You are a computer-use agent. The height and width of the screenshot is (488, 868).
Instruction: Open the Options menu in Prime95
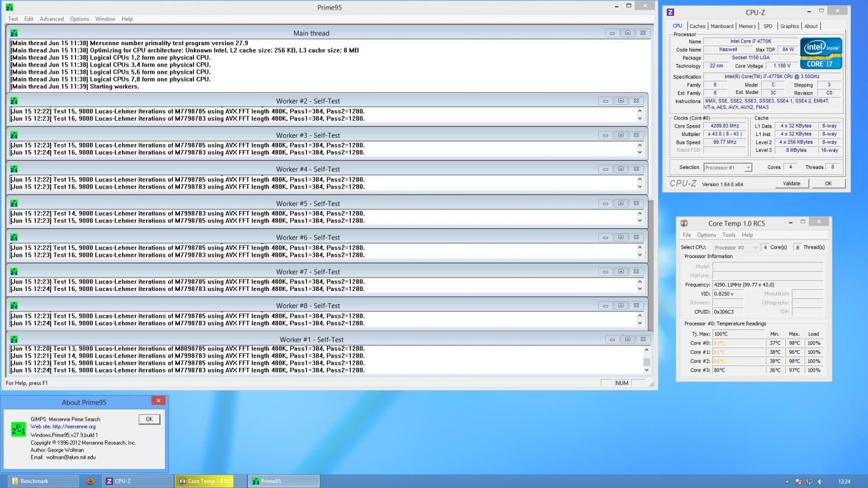point(79,19)
